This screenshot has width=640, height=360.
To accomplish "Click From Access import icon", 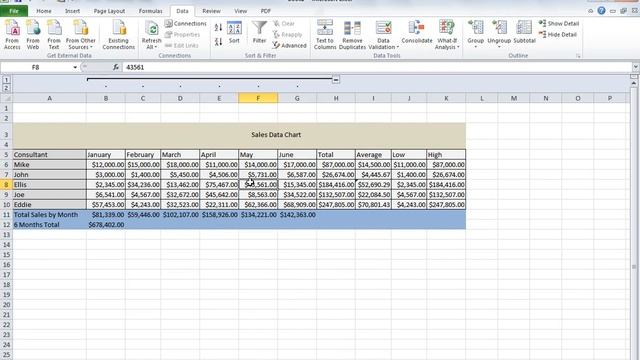I will [12, 35].
